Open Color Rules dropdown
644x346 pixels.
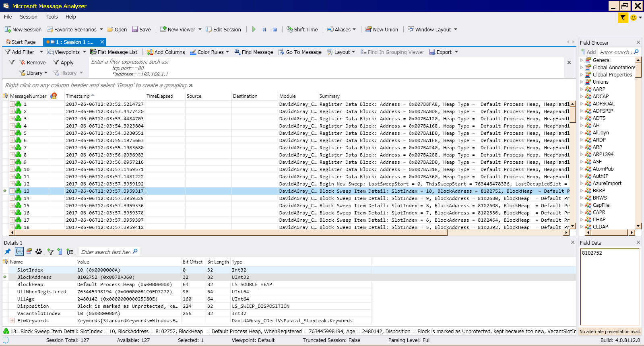point(209,52)
